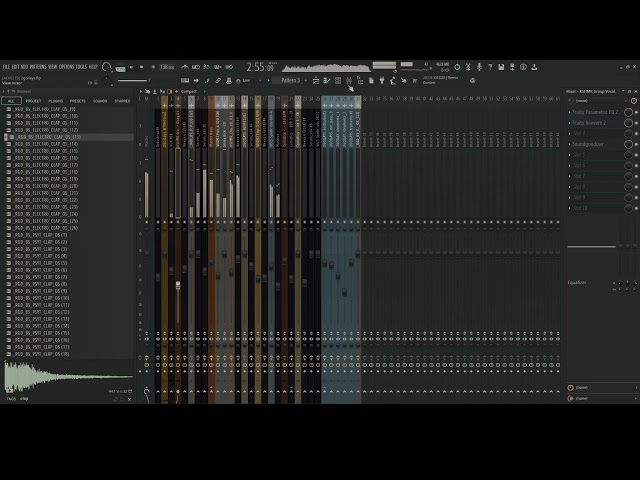The width and height of the screenshot is (640, 480).
Task: Expand Fruity Parametric EQ 2 slot arrow
Action: pos(570,112)
